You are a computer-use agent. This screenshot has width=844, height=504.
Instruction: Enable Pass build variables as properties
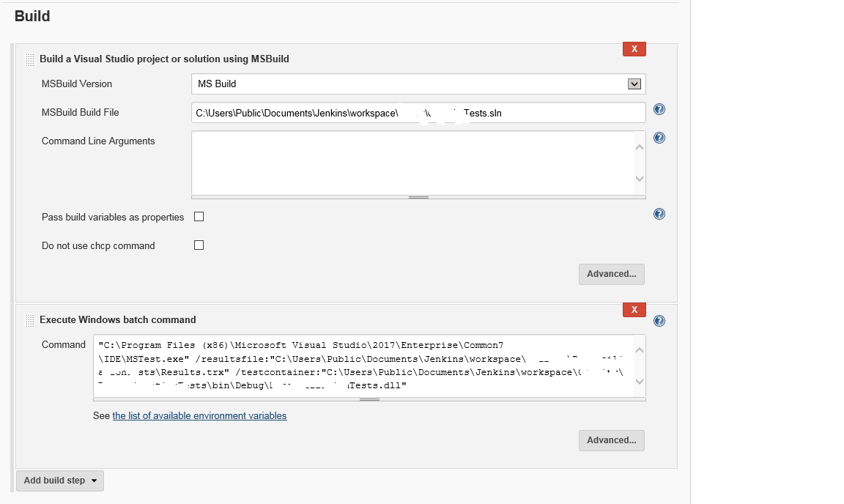199,217
